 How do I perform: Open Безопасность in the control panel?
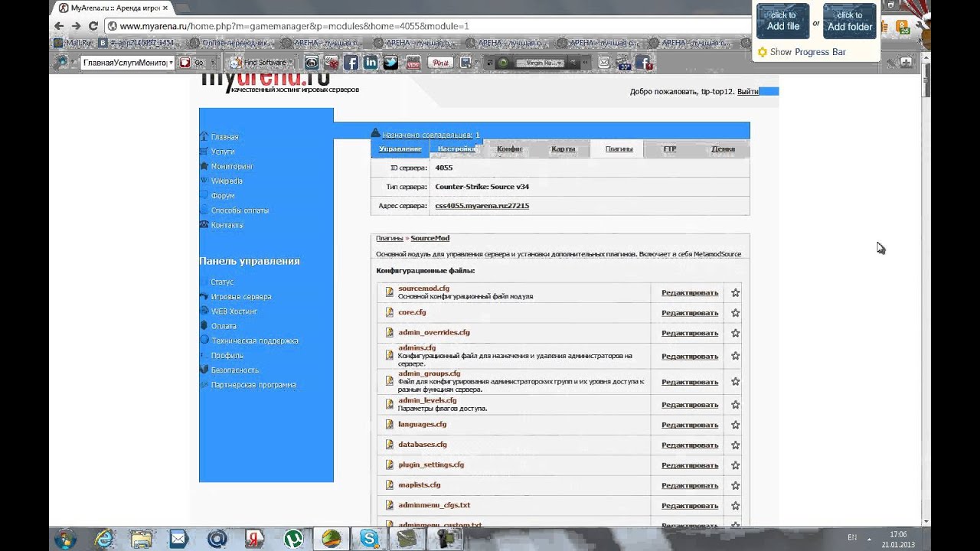point(235,370)
